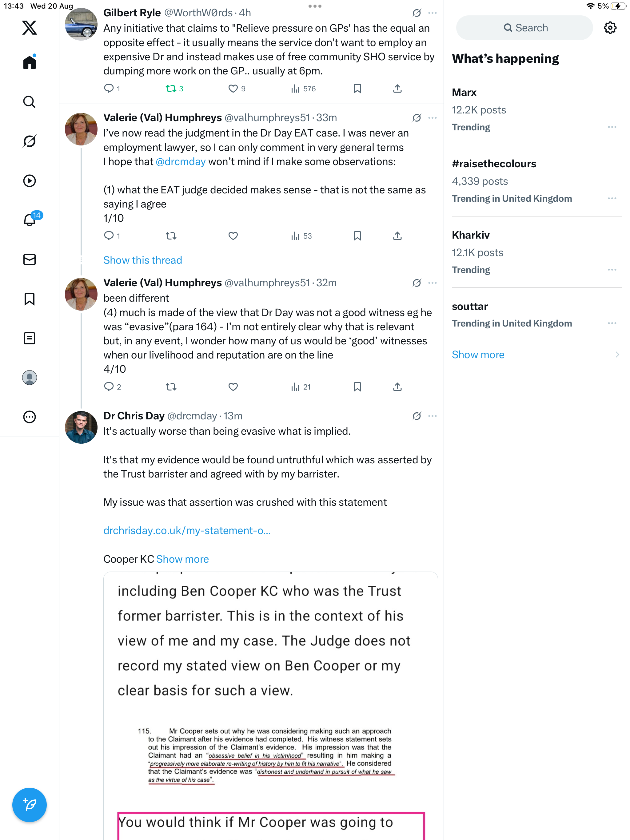Open Bookmarks in left sidebar
The height and width of the screenshot is (840, 630).
pos(29,299)
